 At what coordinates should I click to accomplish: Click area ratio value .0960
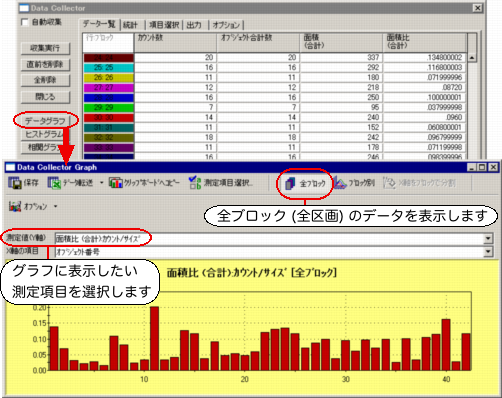[454, 117]
